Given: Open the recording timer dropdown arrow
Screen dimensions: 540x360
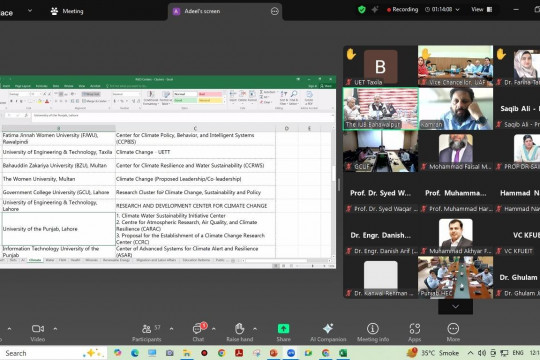Looking at the screenshot, I should click(457, 10).
